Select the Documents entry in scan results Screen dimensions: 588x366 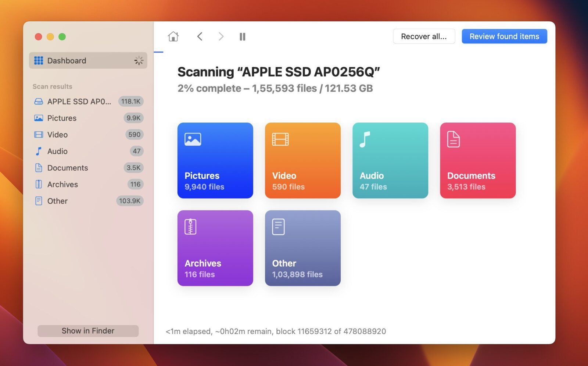68,168
